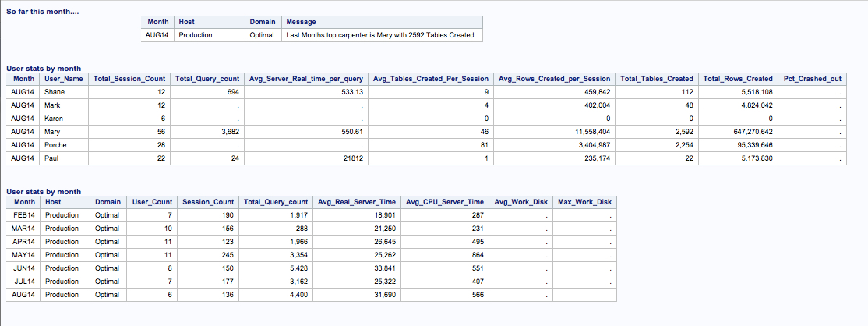Click the Session_Count column header
The width and height of the screenshot is (868, 326).
tap(208, 202)
